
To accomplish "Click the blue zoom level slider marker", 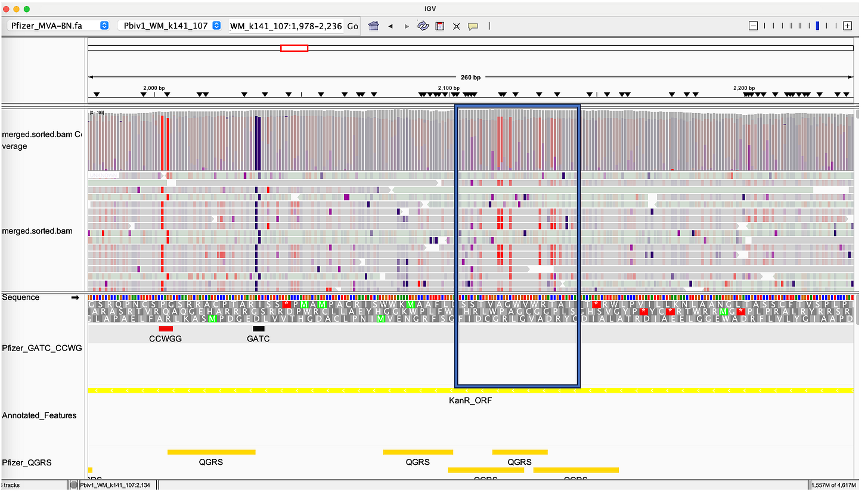I will coord(817,26).
